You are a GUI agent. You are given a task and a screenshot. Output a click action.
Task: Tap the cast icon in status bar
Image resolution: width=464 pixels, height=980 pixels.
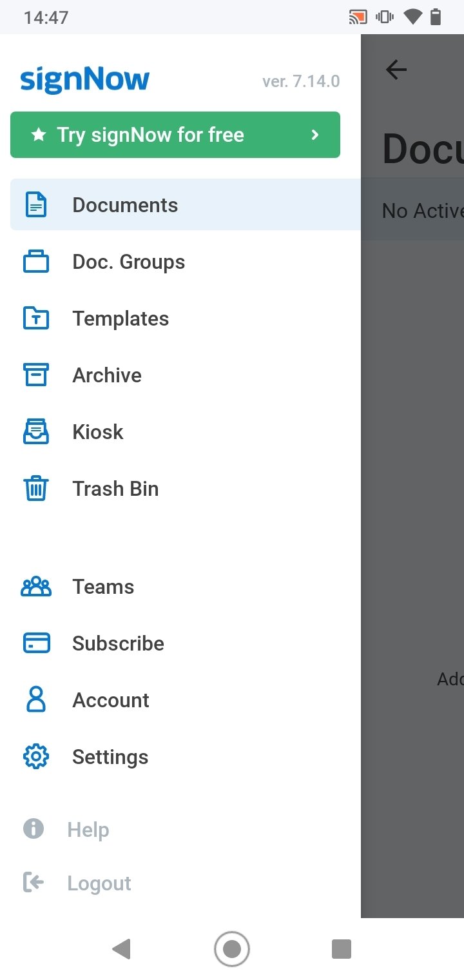pyautogui.click(x=358, y=17)
